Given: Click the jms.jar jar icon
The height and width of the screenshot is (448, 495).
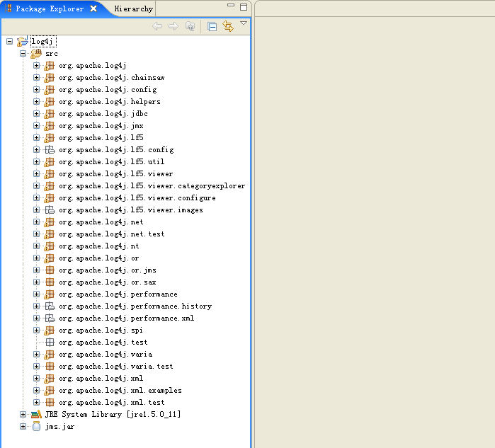Looking at the screenshot, I should (x=36, y=426).
